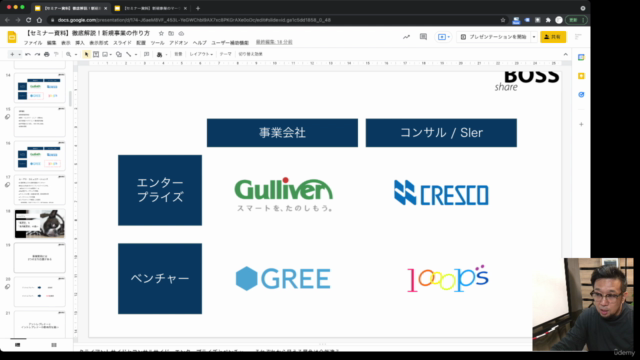
Task: Open the ツール menu
Action: (x=158, y=43)
